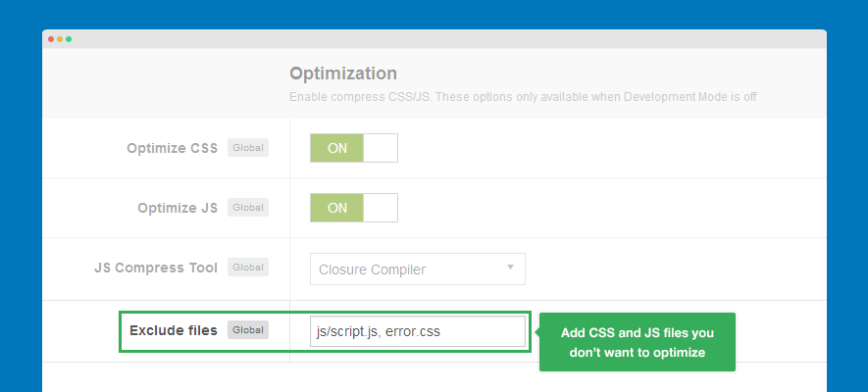Screen dimensions: 868x392
Task: Click the green maximize window dot
Action: point(69,39)
